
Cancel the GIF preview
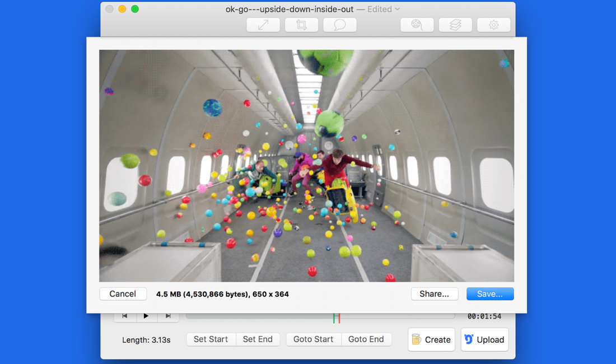point(123,293)
